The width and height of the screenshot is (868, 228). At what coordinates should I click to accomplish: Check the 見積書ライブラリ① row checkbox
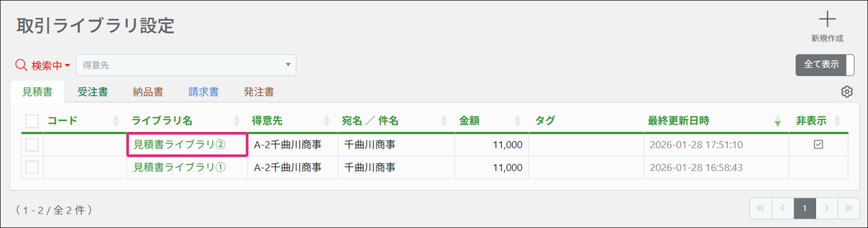[x=32, y=167]
